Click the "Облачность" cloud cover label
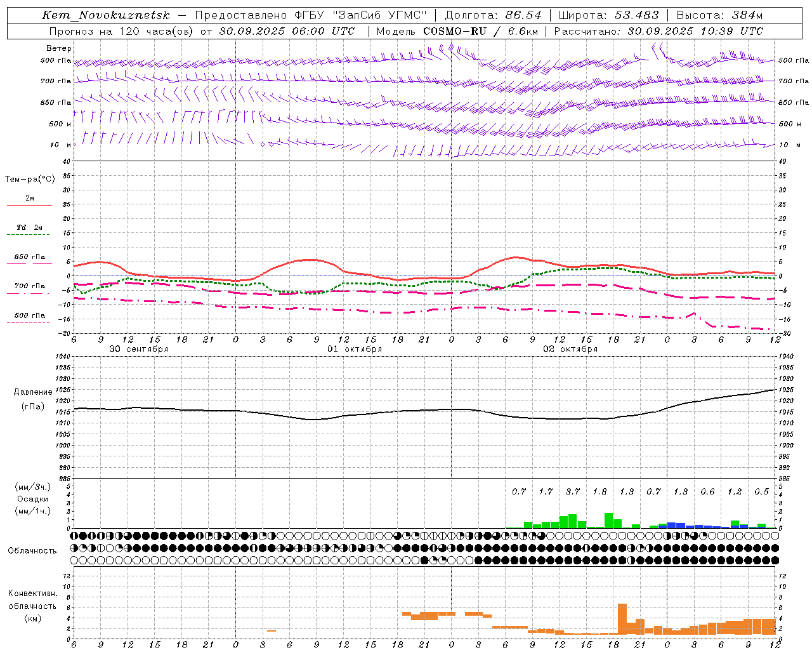Screen dimensions: 812x650 tap(32, 551)
